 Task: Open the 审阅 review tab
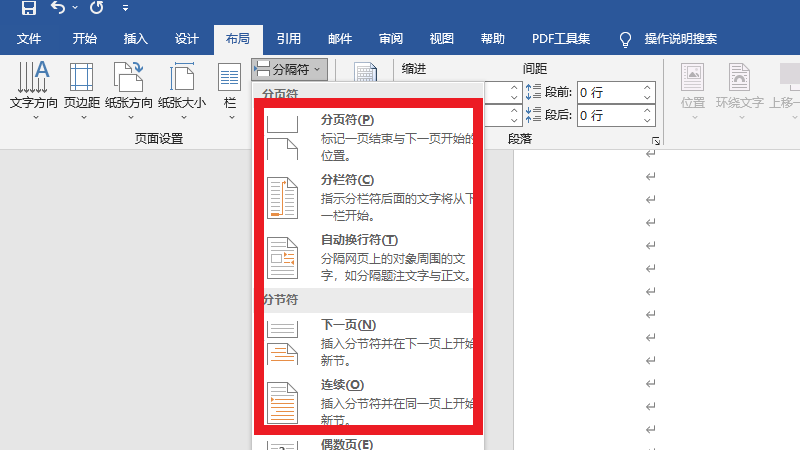[x=391, y=39]
